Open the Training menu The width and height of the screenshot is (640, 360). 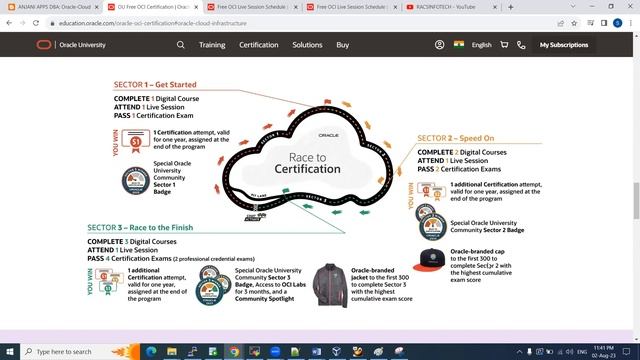click(212, 45)
